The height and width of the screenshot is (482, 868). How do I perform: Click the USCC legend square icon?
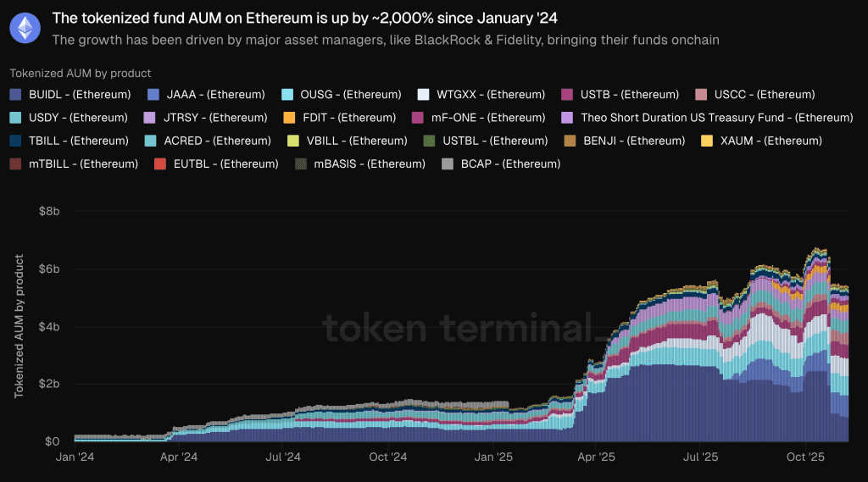pos(701,95)
